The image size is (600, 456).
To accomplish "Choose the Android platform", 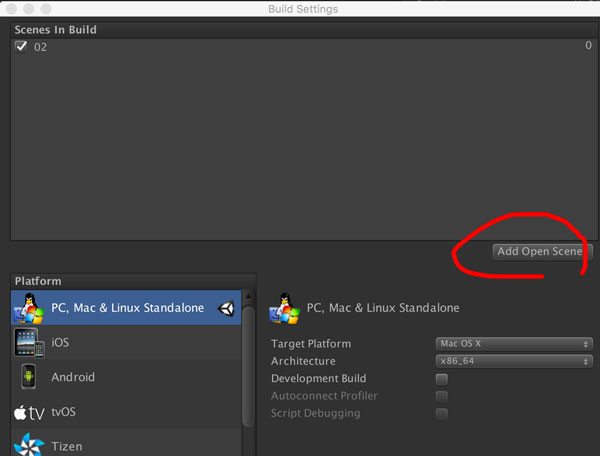I will point(126,377).
